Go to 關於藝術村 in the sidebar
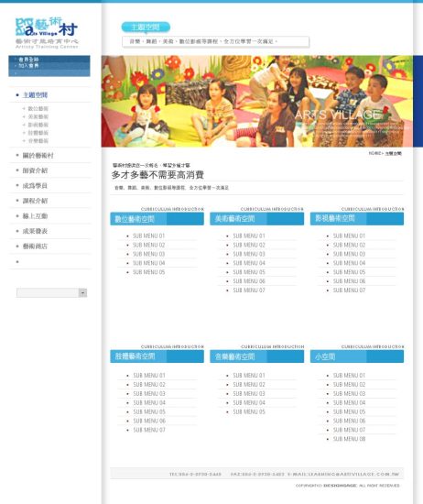Viewport: 423px width, 504px height. click(x=38, y=156)
